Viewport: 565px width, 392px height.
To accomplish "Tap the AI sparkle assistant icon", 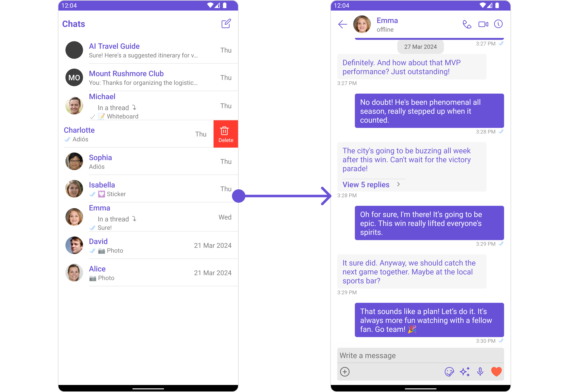I will tap(465, 372).
